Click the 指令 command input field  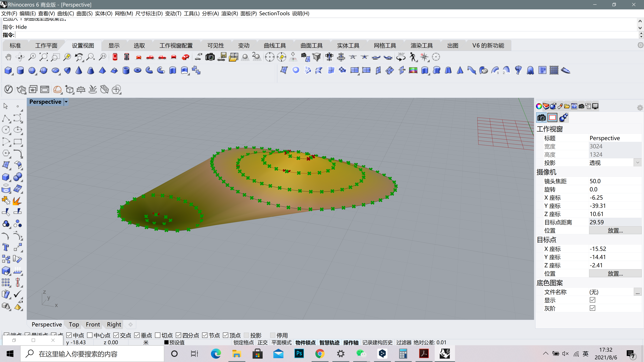point(325,35)
